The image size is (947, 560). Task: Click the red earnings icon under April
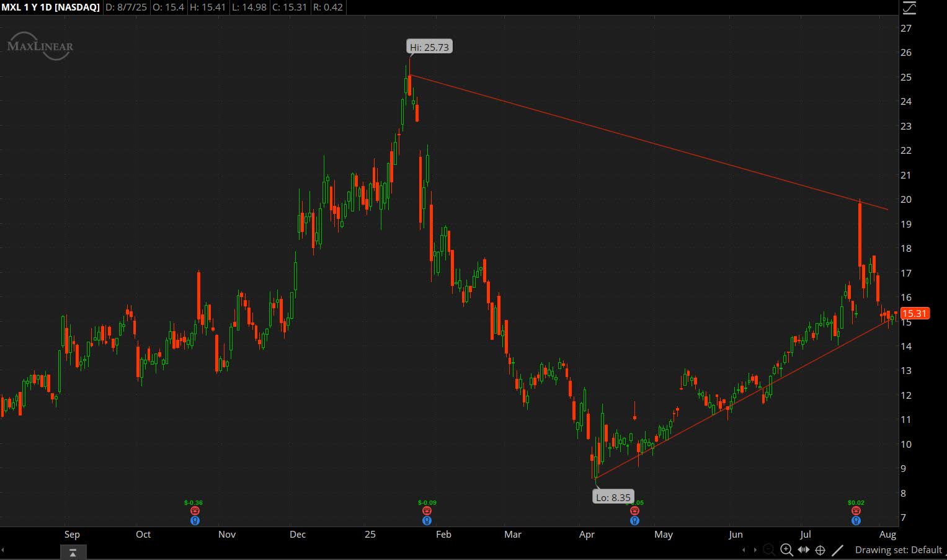click(x=634, y=510)
